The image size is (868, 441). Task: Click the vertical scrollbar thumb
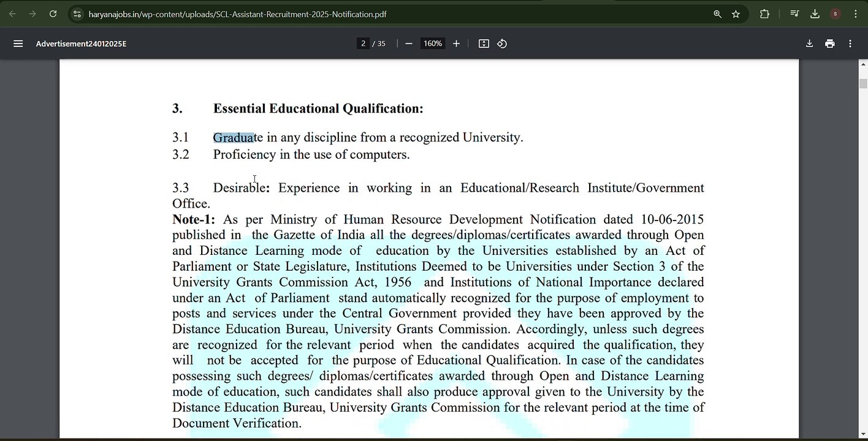tap(863, 84)
